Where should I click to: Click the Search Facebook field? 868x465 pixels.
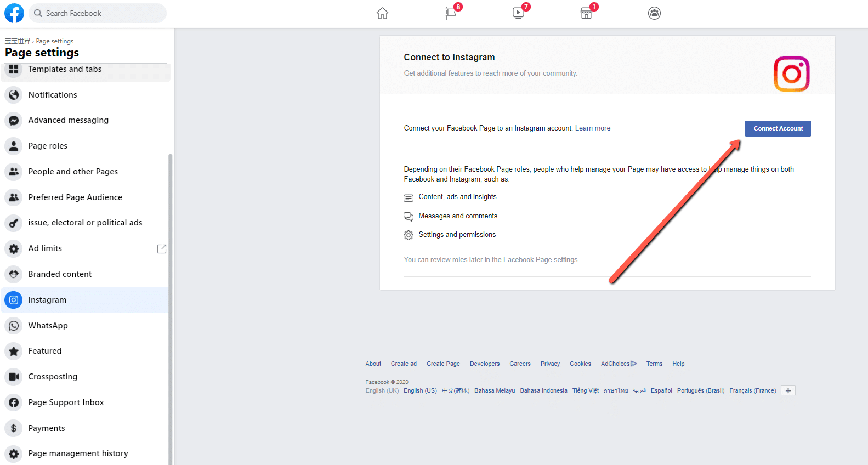[x=99, y=13]
